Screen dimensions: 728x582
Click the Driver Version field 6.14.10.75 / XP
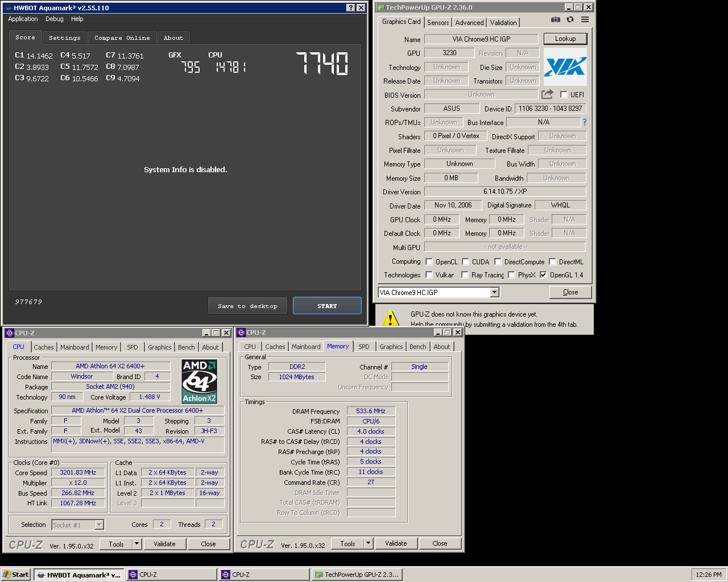pos(505,192)
